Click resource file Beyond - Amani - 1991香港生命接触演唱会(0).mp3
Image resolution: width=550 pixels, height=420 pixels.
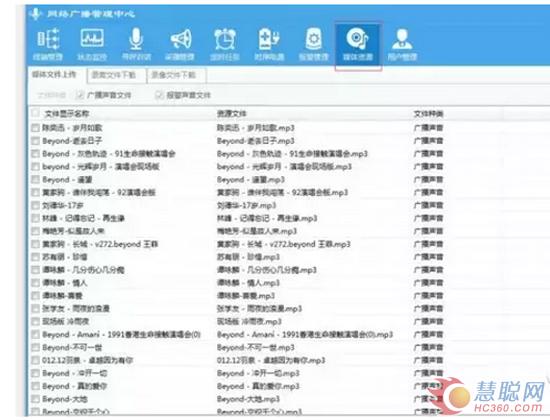pos(304,334)
